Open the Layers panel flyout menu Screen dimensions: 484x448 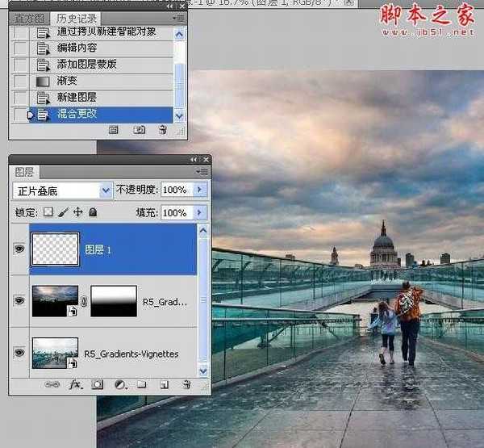coord(202,172)
